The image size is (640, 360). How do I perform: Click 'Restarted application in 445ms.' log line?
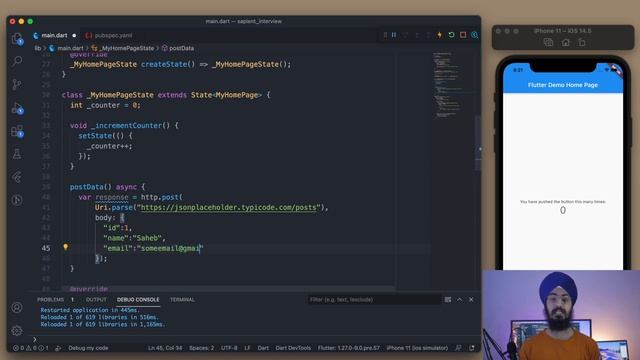89,310
